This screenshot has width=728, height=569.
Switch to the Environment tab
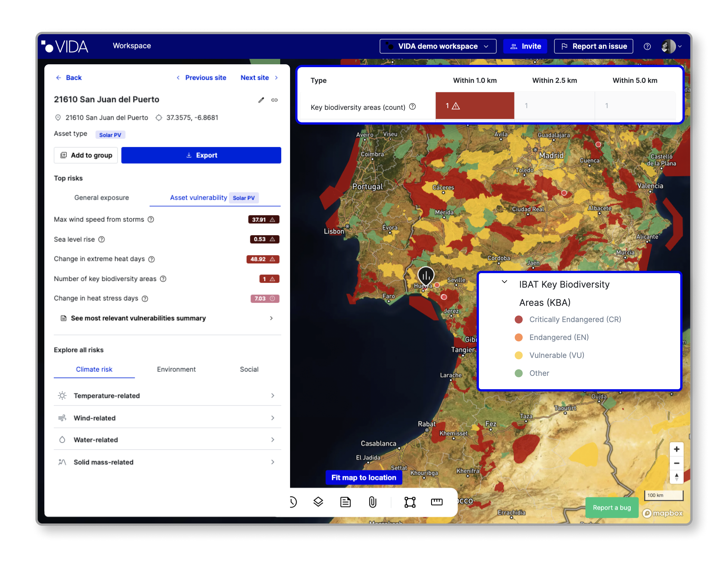pos(176,369)
